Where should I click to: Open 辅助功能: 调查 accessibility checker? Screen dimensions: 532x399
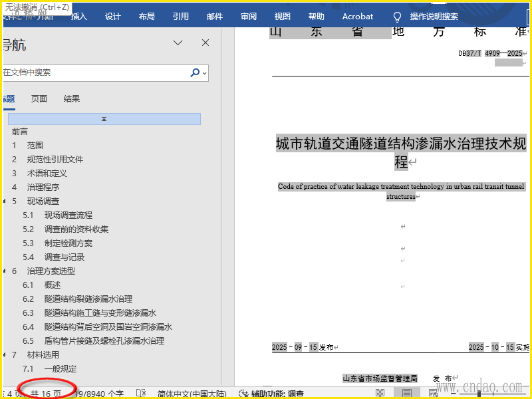(271, 394)
